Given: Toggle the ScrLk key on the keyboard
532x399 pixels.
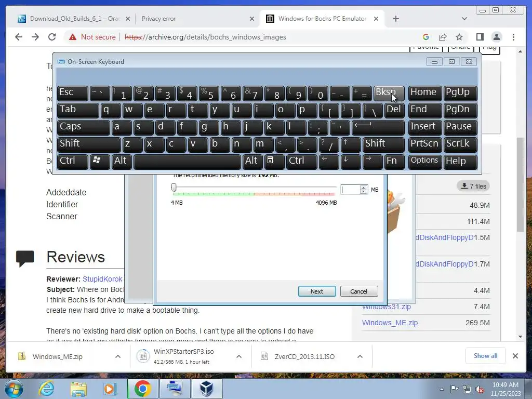Looking at the screenshot, I should pyautogui.click(x=460, y=144).
